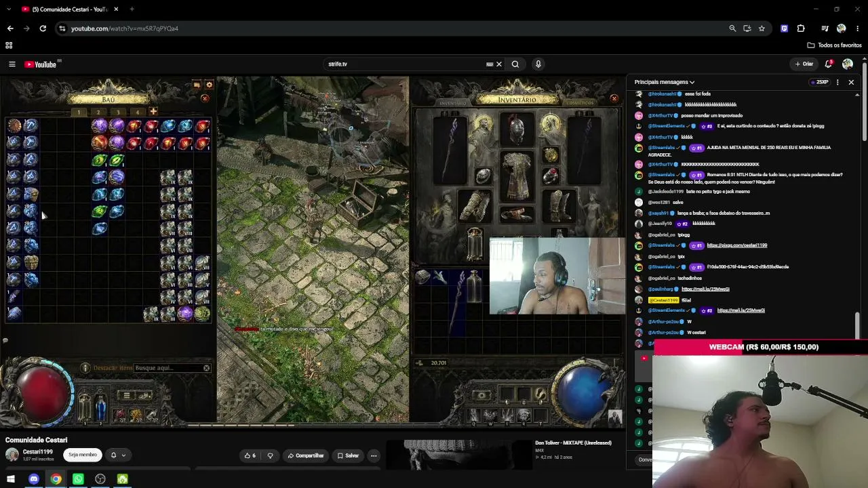Screen dimensions: 868x488
Task: Like the video with thumbs up
Action: click(250, 455)
